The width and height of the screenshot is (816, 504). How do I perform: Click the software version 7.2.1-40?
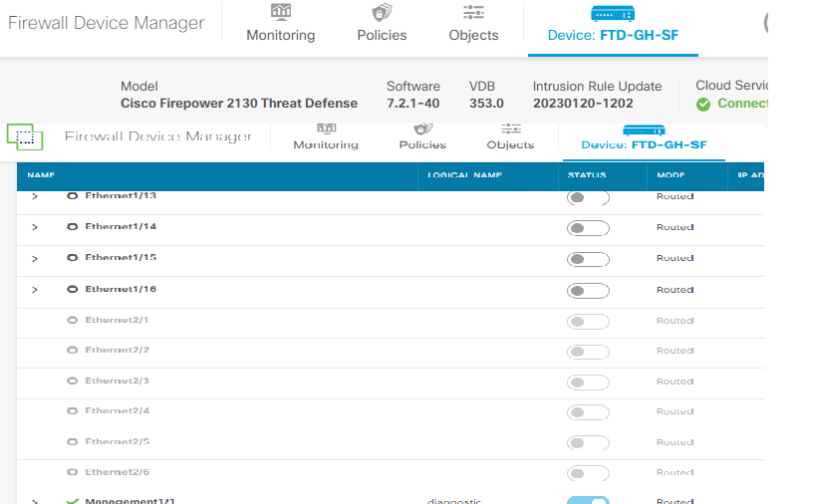tap(413, 104)
